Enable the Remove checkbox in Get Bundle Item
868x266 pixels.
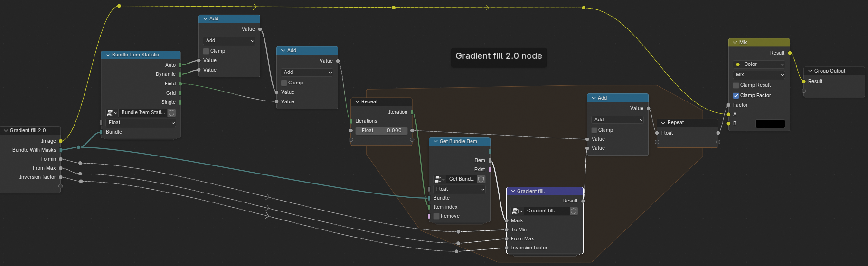coord(436,216)
